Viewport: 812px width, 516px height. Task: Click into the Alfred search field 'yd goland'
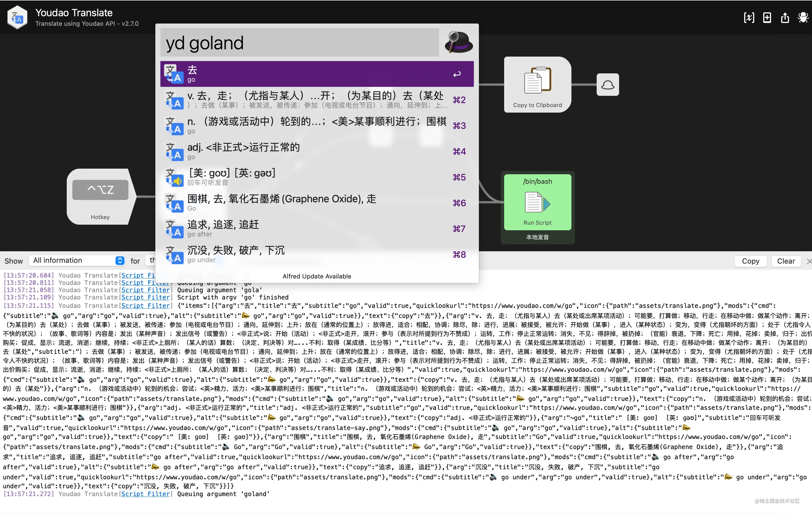click(299, 42)
